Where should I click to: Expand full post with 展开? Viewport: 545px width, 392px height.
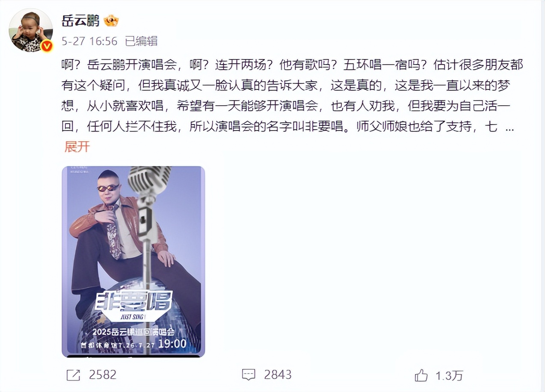[77, 147]
